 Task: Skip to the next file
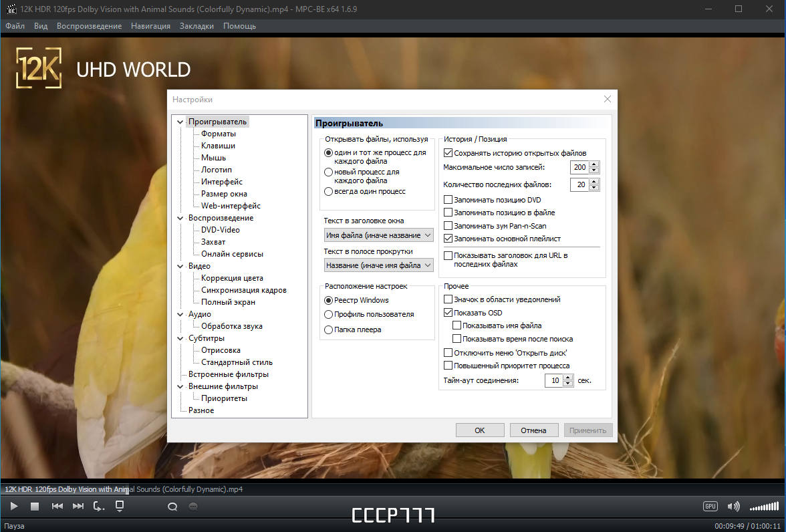78,507
